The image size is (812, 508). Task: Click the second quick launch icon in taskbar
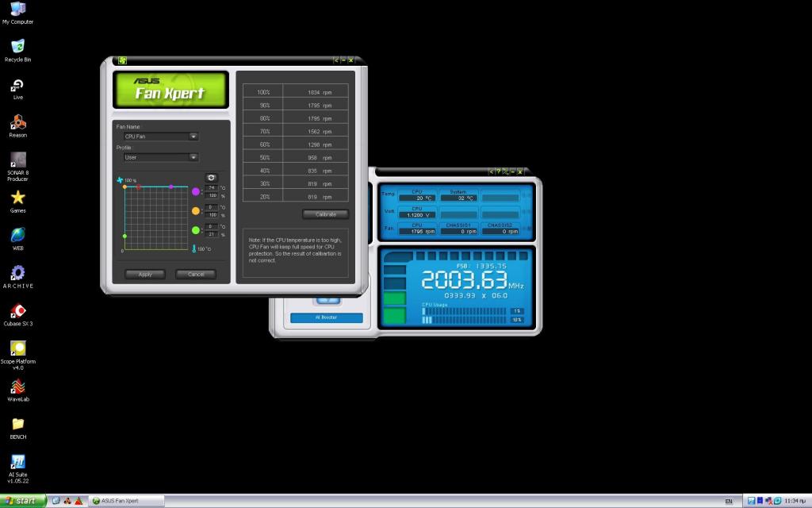click(67, 501)
